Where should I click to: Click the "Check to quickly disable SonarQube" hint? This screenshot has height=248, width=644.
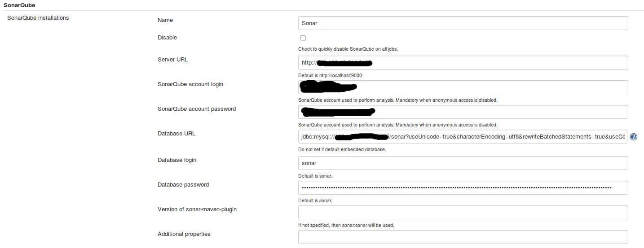coord(348,49)
